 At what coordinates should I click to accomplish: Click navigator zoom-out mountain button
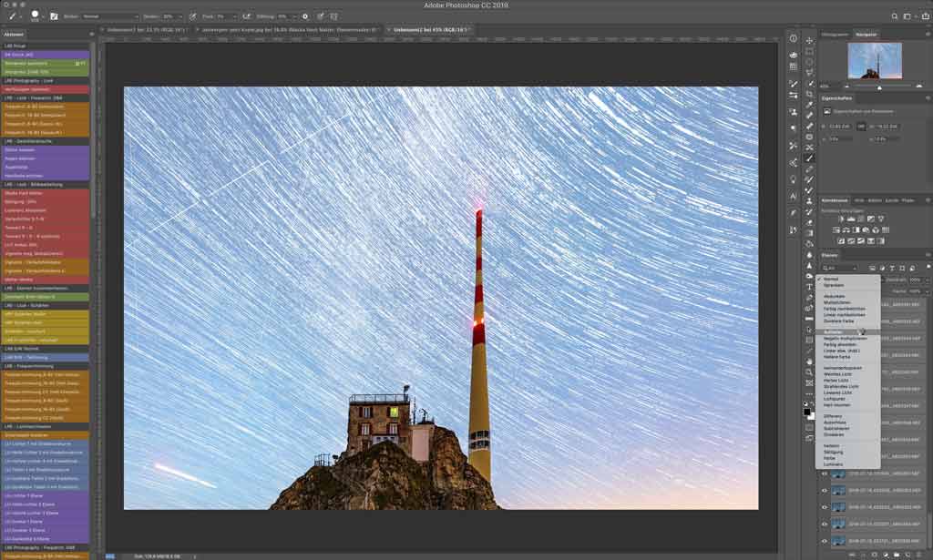[847, 87]
